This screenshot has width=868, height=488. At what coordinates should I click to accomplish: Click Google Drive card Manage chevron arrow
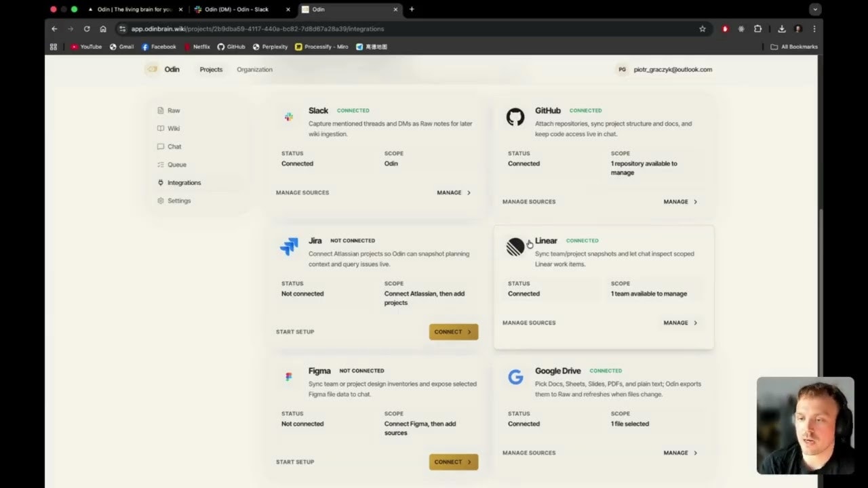[x=695, y=453]
